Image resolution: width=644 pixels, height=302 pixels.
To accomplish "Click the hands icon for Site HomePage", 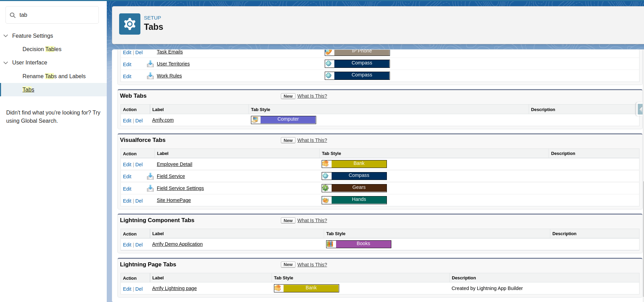I will 326,200.
